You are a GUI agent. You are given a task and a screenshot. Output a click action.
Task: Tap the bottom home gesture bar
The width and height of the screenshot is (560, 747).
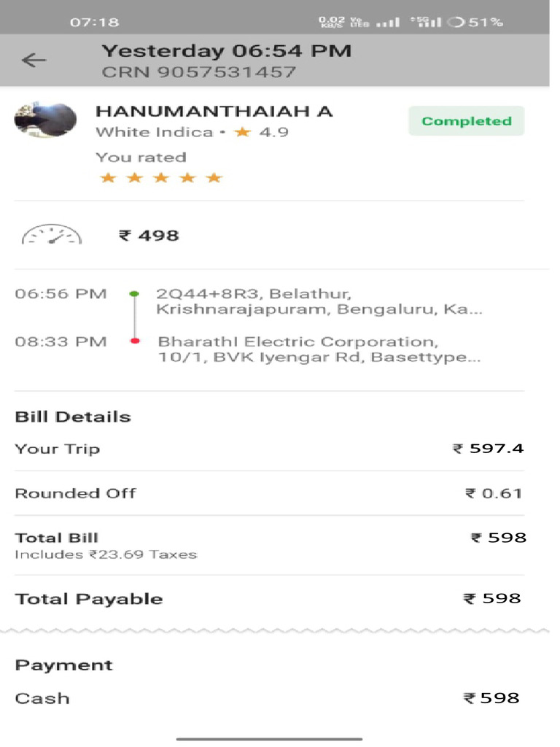pos(269,739)
